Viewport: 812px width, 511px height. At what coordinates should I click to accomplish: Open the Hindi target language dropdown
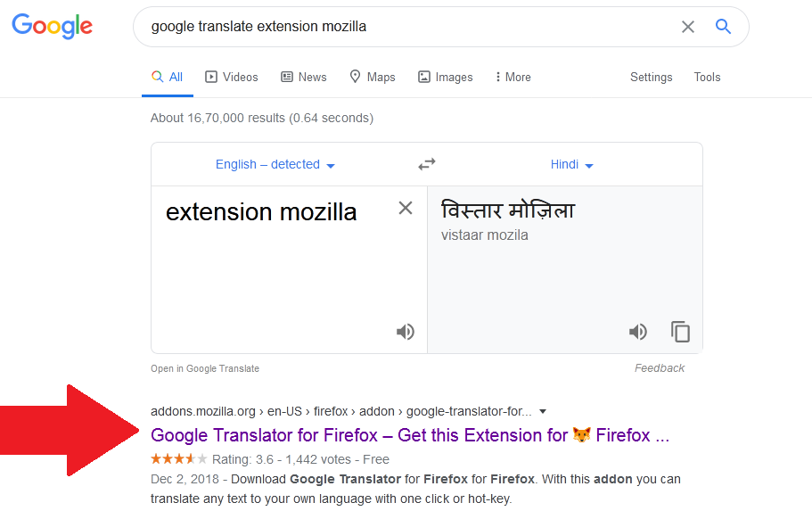[x=571, y=164]
